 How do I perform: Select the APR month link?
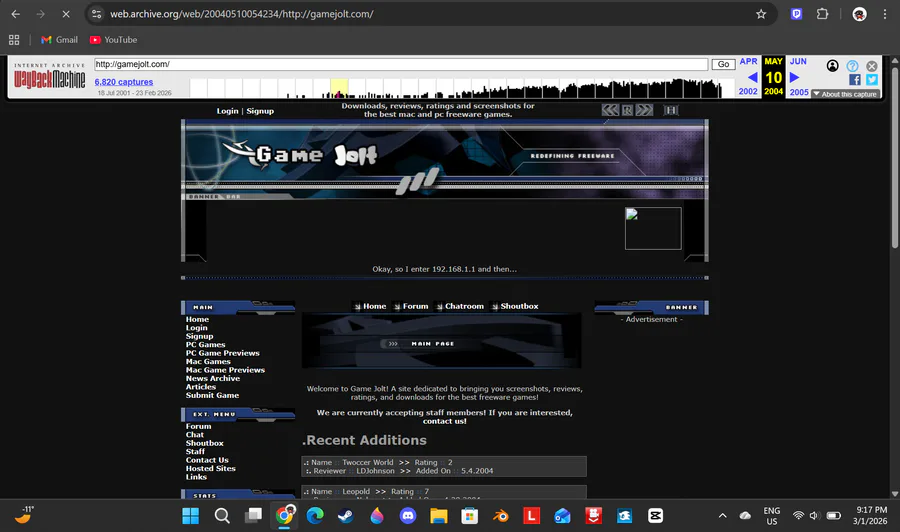click(x=748, y=61)
